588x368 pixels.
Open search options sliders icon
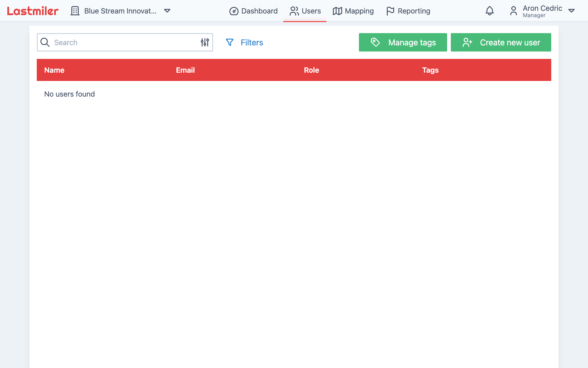(x=205, y=42)
